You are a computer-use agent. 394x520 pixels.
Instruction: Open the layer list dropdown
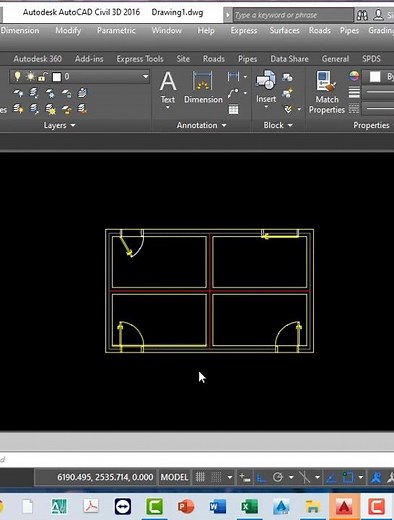coord(145,77)
